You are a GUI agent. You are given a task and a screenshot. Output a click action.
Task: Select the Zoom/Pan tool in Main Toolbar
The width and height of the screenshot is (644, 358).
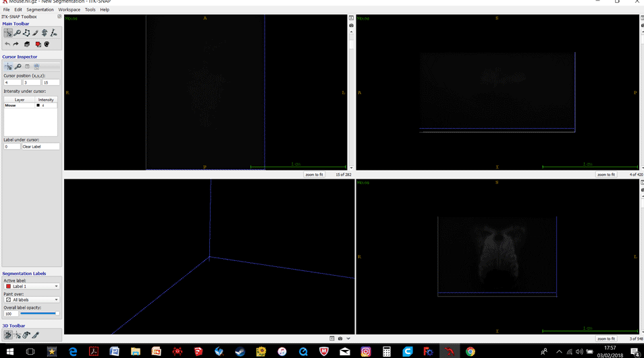[18, 33]
